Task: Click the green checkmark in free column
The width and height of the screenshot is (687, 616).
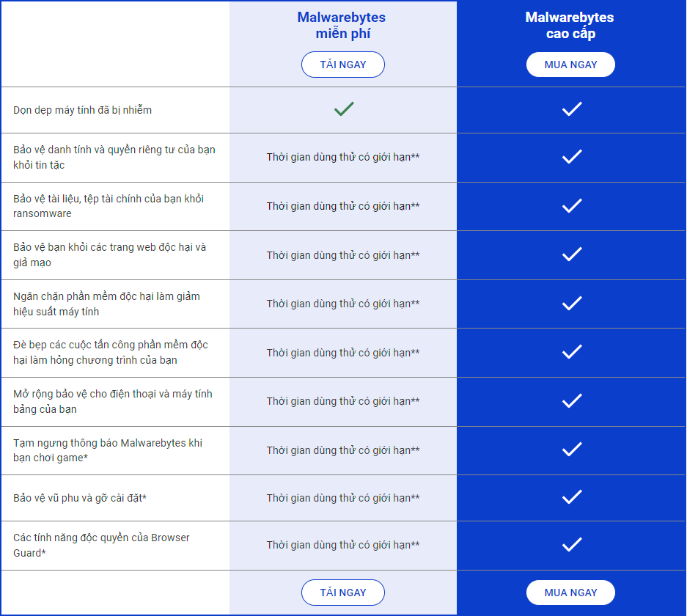Action: (x=344, y=109)
